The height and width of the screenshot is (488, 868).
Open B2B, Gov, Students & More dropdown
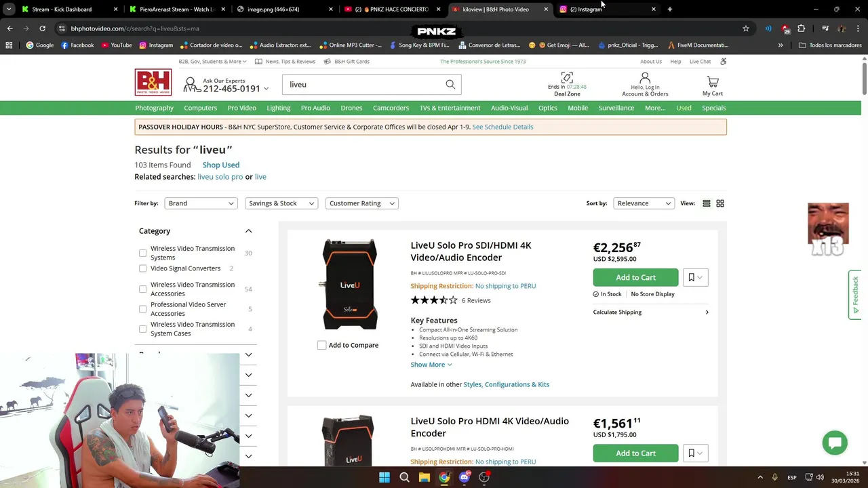tap(213, 62)
